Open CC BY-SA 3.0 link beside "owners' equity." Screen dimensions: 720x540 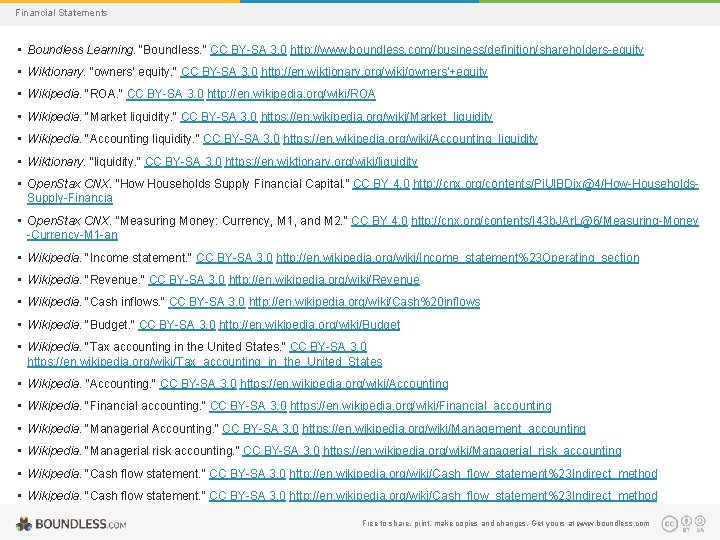point(219,72)
